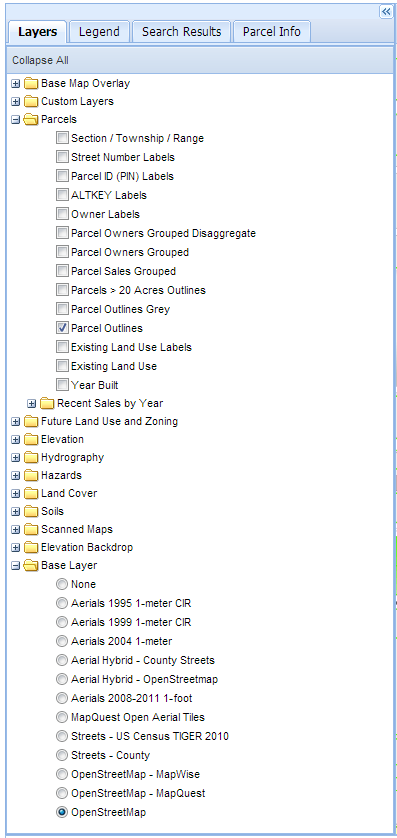Uncheck the Parcel Outlines checkbox

point(63,328)
